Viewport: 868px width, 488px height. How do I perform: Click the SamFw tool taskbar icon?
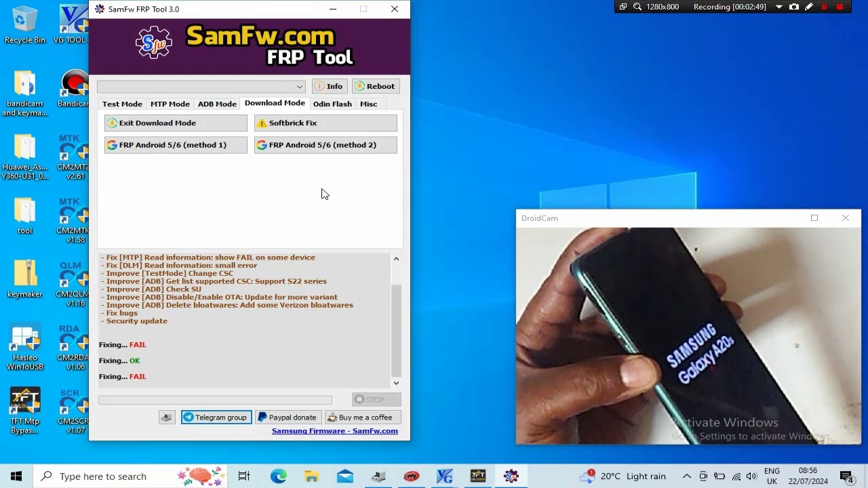[x=511, y=476]
